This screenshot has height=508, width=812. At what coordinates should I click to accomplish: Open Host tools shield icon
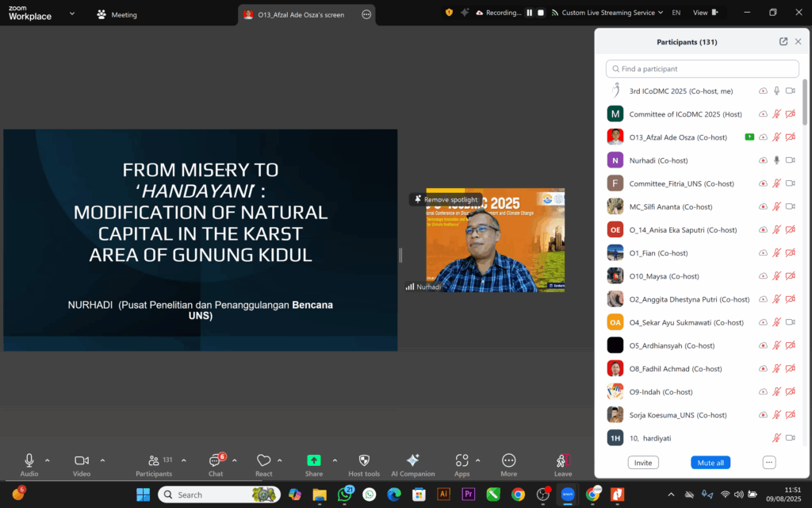pos(364,461)
